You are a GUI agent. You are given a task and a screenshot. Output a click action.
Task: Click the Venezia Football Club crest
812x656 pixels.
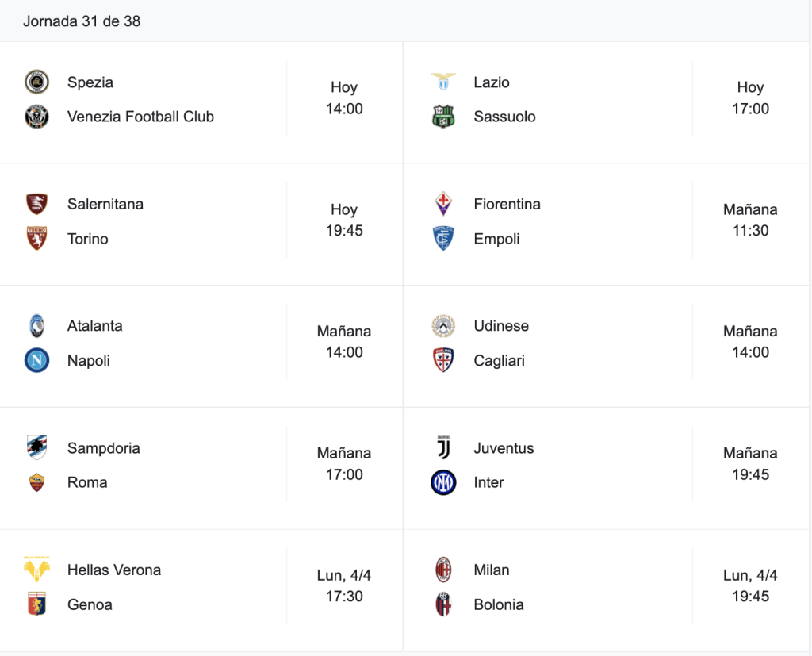36,117
